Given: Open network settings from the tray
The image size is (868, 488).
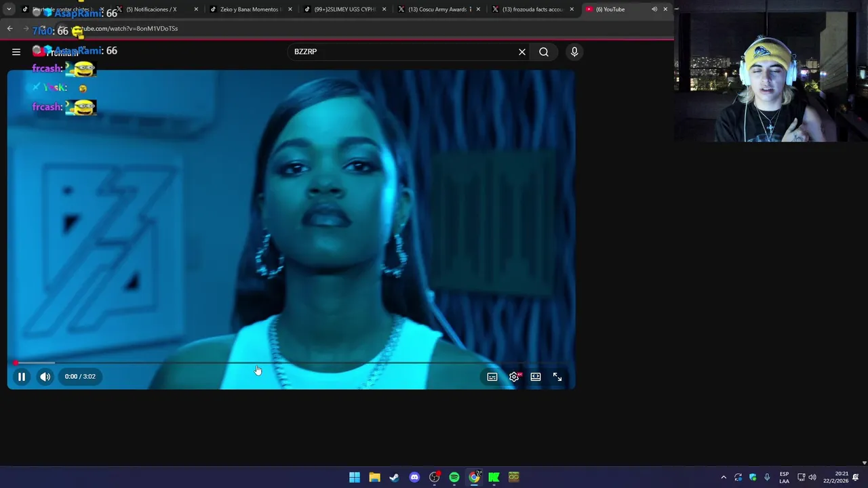Looking at the screenshot, I should 801,477.
